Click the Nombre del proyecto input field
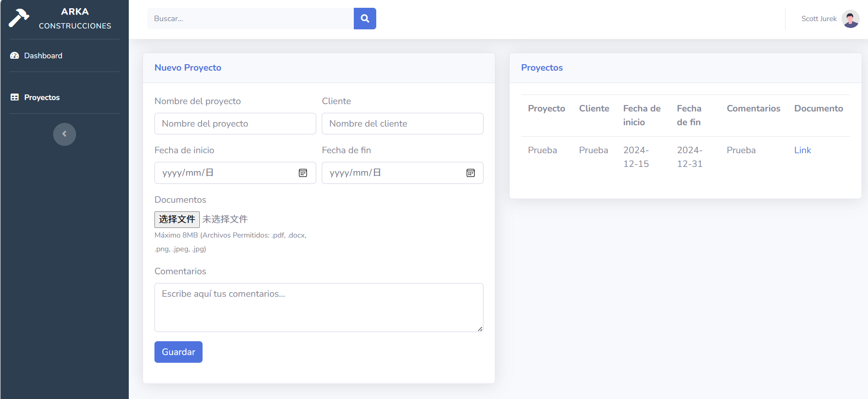Viewport: 868px width, 399px height. (235, 123)
